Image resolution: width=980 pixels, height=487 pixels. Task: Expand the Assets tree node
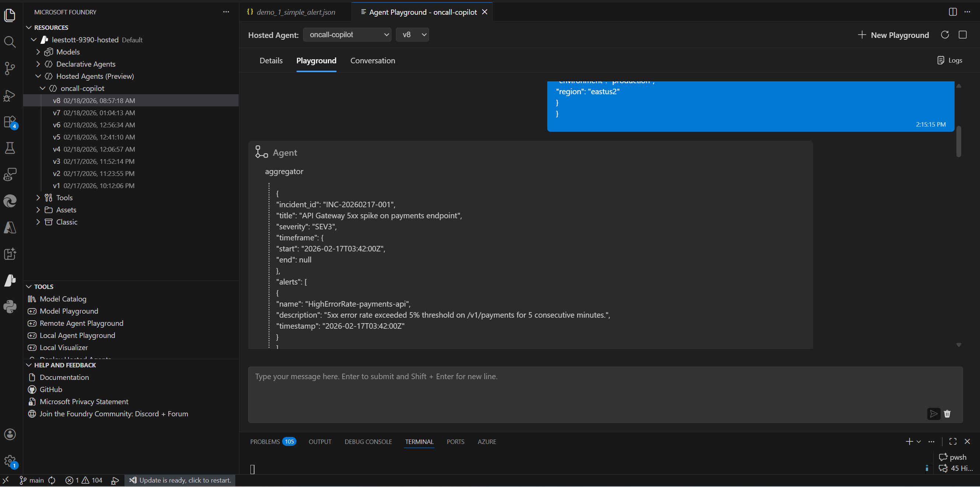38,210
